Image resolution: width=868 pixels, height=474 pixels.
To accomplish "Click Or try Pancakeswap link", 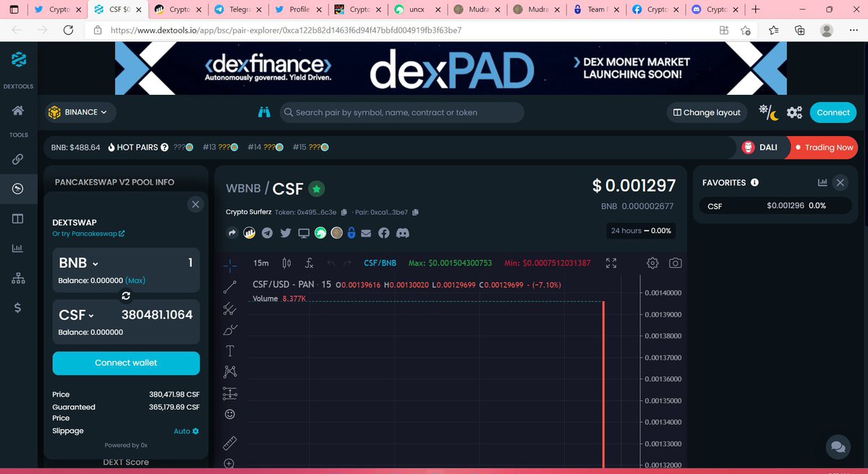I will [x=88, y=234].
